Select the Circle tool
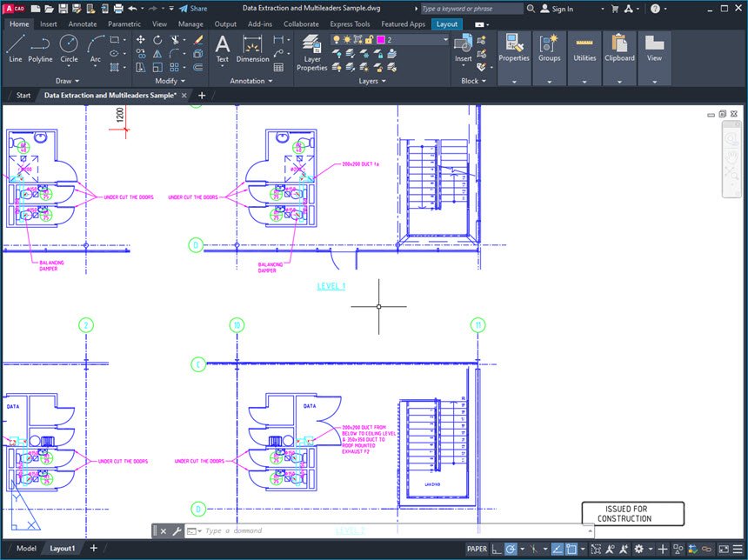 69,48
